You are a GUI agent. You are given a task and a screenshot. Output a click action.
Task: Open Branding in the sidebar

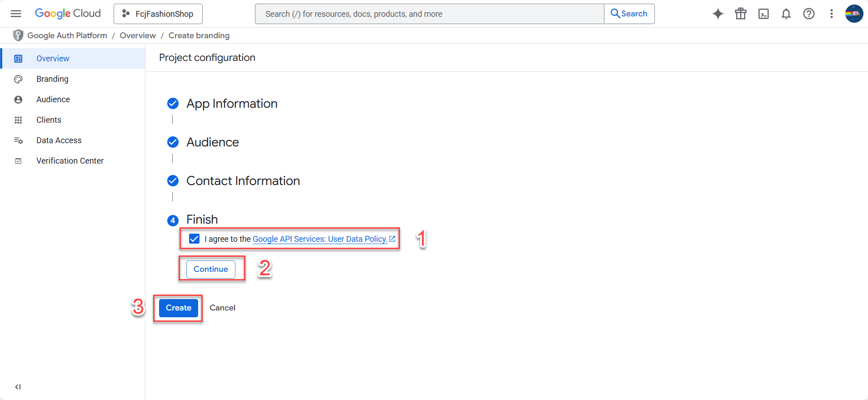point(73,79)
